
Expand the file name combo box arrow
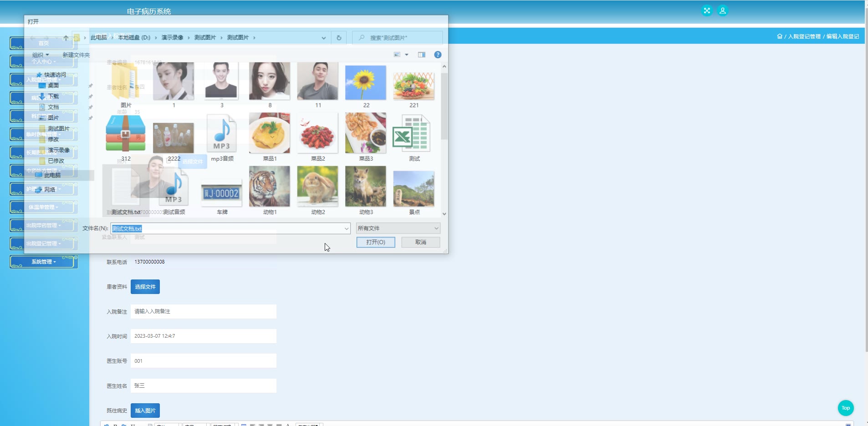coord(346,228)
